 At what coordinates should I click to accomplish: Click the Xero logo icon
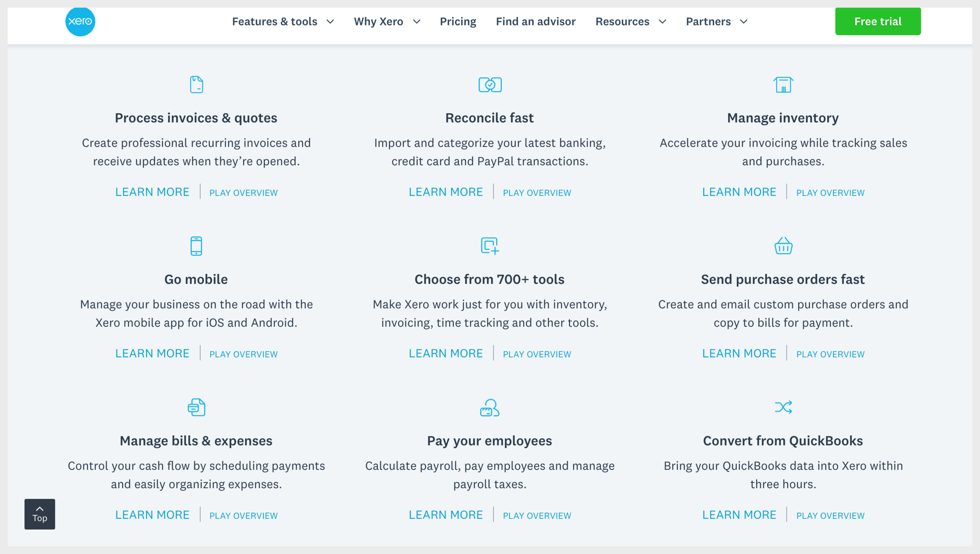[x=80, y=22]
